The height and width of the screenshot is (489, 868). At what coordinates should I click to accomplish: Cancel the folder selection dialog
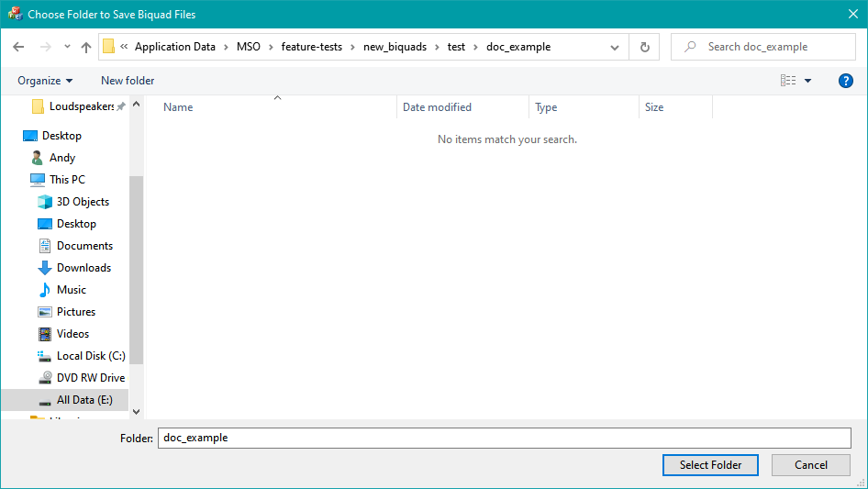pos(811,465)
